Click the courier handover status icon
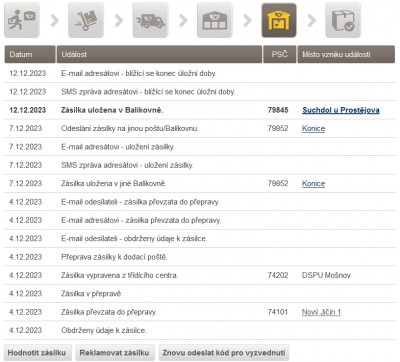Image resolution: width=400 pixels, height=362 pixels. 22,20
